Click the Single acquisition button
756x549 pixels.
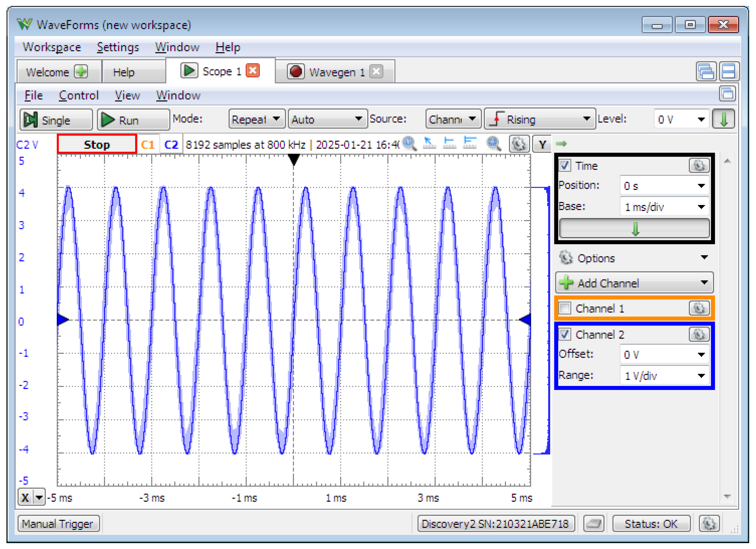click(56, 120)
